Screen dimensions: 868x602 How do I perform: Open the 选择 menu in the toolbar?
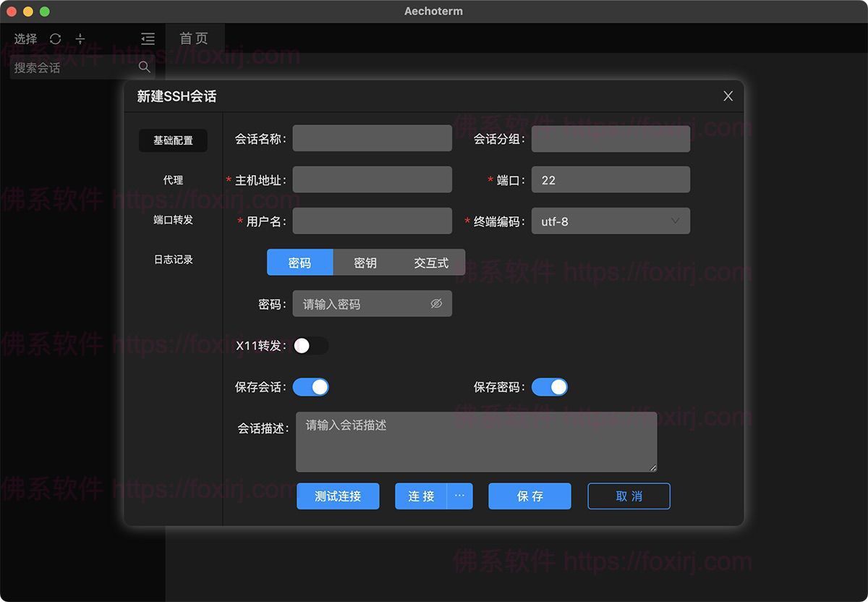tap(25, 39)
